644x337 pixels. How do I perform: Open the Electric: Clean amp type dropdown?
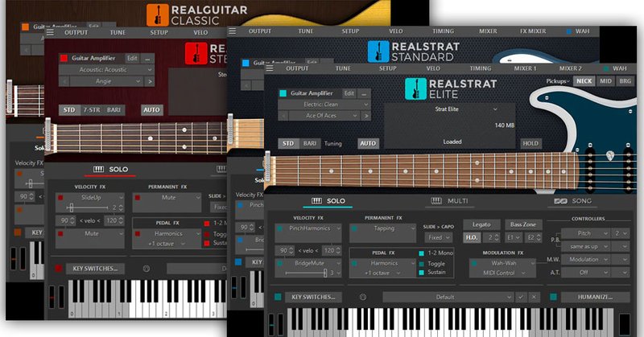tap(324, 105)
